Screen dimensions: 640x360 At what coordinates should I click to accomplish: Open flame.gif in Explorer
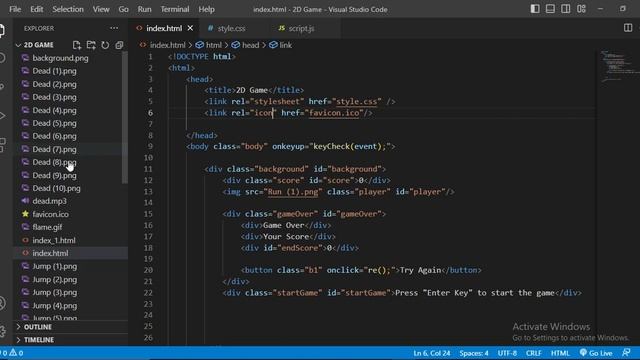(x=47, y=227)
